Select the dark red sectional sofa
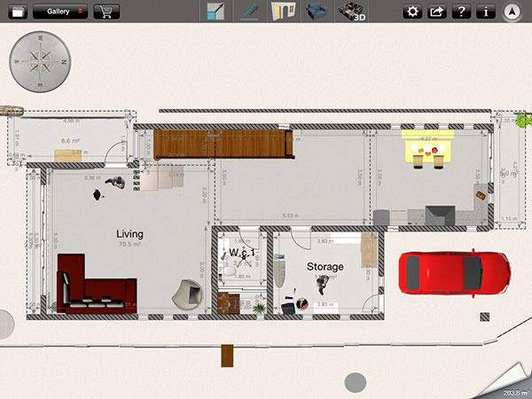 pos(94,286)
